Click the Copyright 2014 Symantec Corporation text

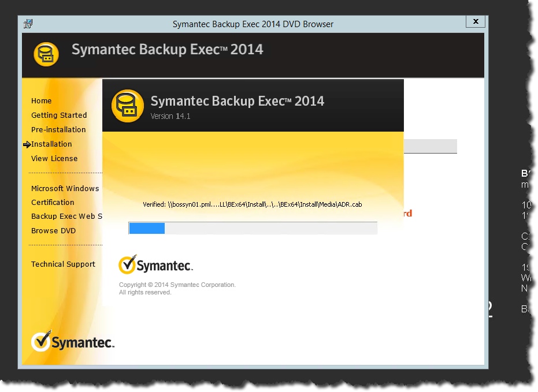177,289
